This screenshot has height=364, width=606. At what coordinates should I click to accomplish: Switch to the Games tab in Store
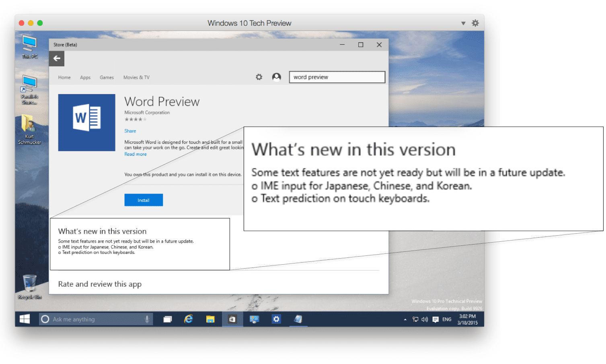pyautogui.click(x=107, y=77)
